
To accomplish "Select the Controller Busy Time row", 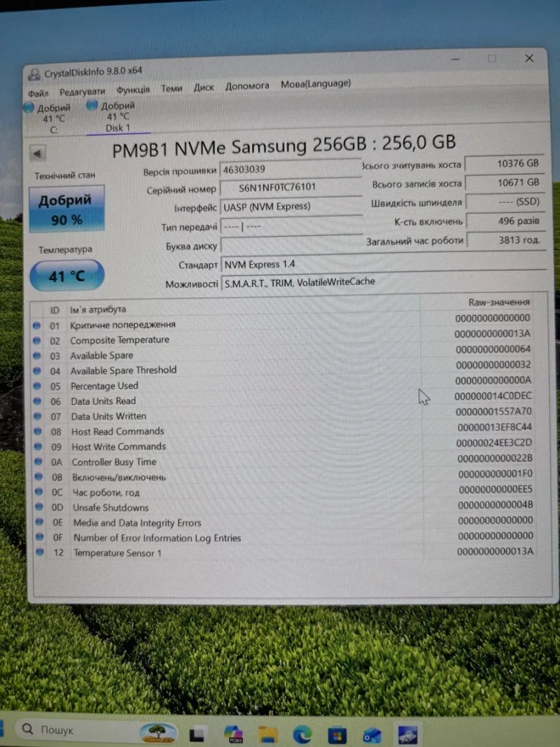I will tap(285, 460).
